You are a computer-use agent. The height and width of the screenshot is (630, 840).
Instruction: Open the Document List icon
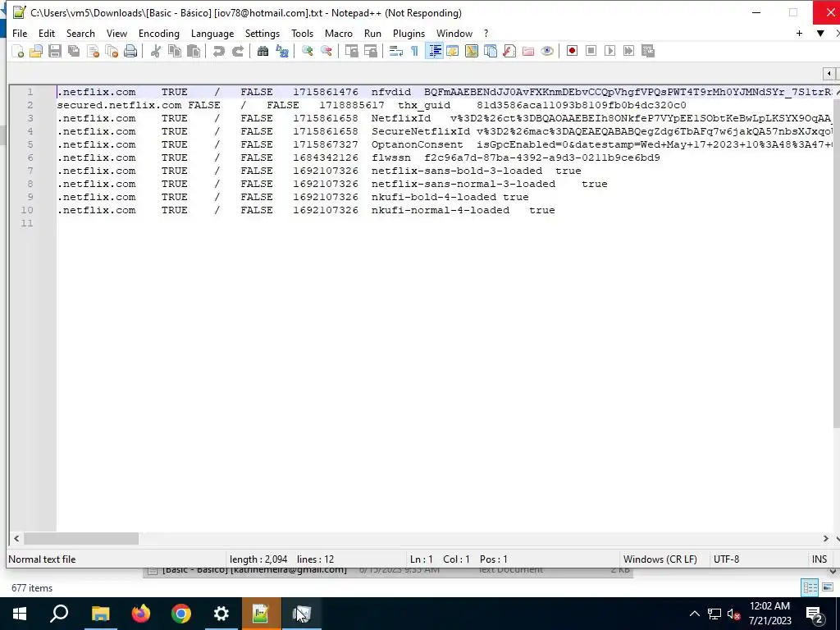491,51
